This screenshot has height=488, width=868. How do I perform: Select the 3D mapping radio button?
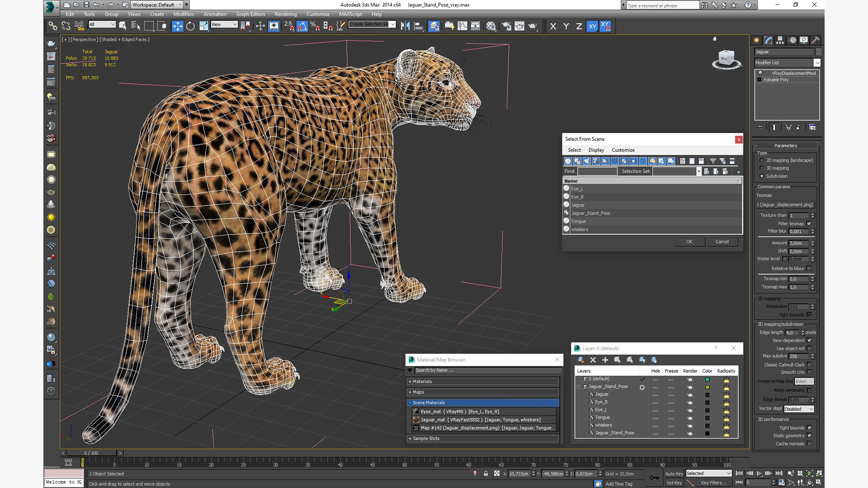tap(762, 168)
